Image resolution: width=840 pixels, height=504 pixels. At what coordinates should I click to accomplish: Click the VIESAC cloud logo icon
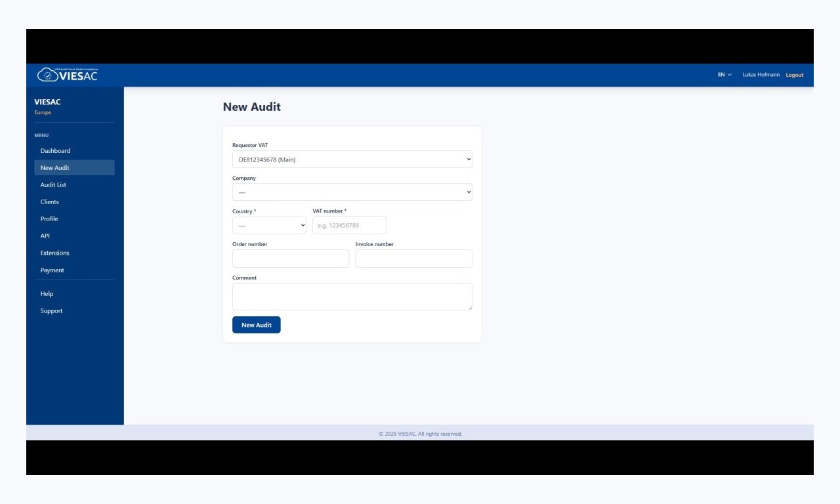coord(47,75)
